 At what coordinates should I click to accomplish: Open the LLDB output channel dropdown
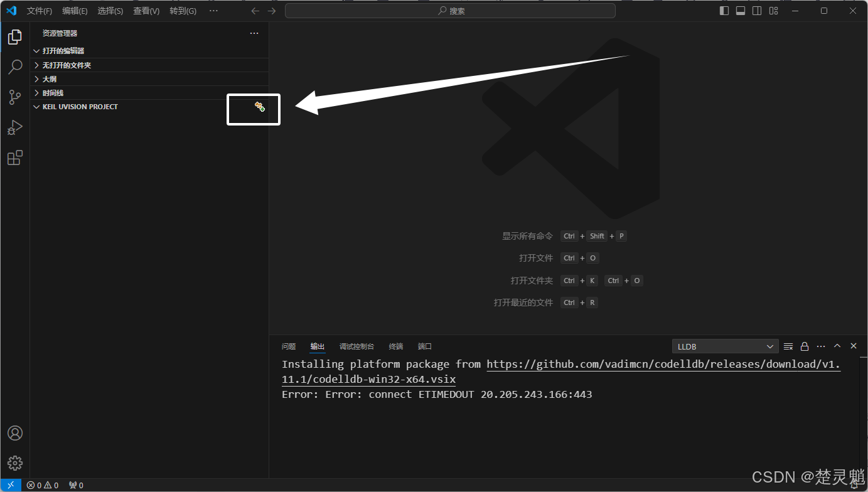coord(725,346)
